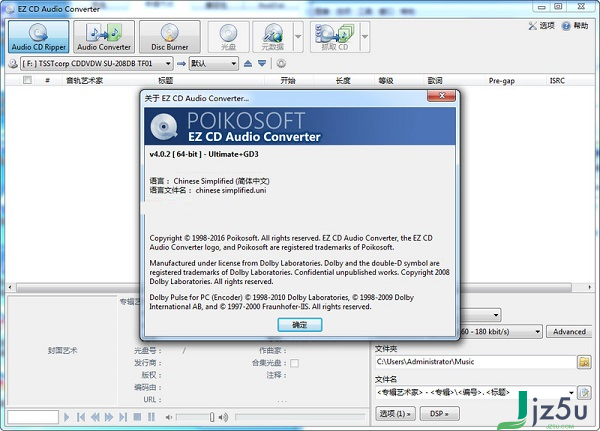Open the Audio Converter tab
Image resolution: width=600 pixels, height=431 pixels.
coord(104,37)
